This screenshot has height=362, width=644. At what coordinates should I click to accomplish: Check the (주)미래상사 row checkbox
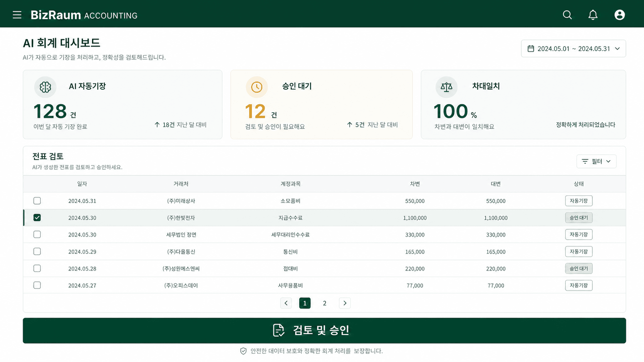(x=37, y=201)
